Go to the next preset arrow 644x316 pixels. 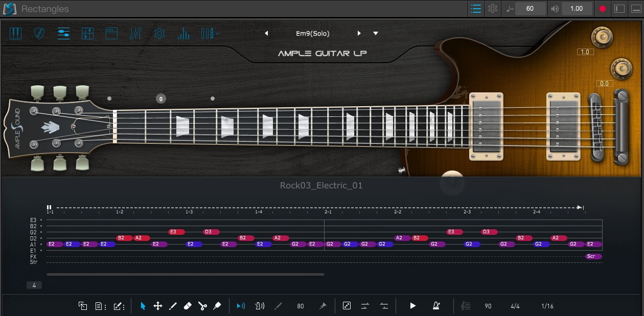[359, 34]
